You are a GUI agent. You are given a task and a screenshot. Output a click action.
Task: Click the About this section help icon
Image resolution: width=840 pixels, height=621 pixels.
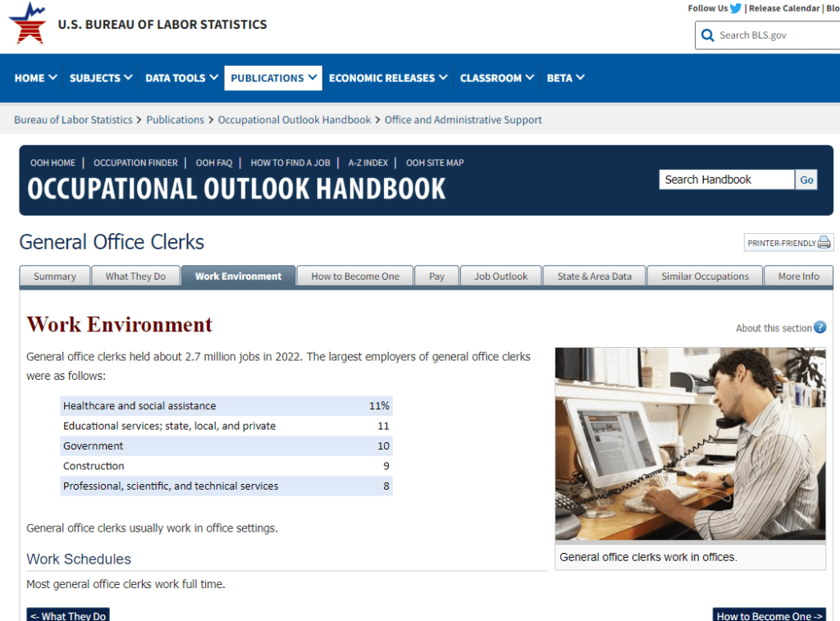coord(819,328)
